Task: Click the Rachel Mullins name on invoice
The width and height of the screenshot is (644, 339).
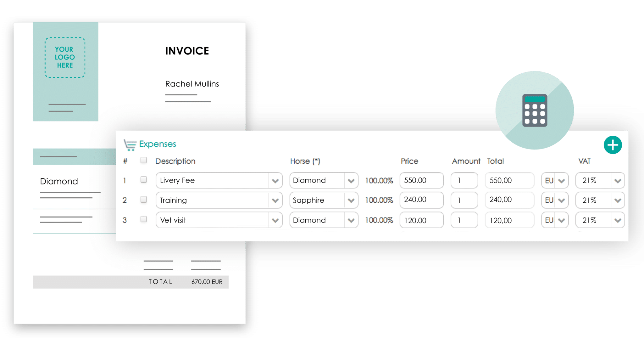Action: [192, 84]
